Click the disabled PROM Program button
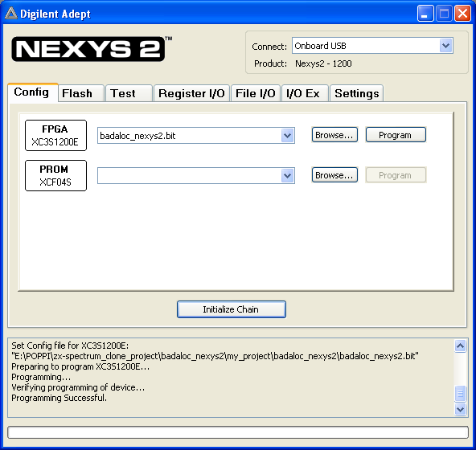The width and height of the screenshot is (476, 450). coord(396,175)
